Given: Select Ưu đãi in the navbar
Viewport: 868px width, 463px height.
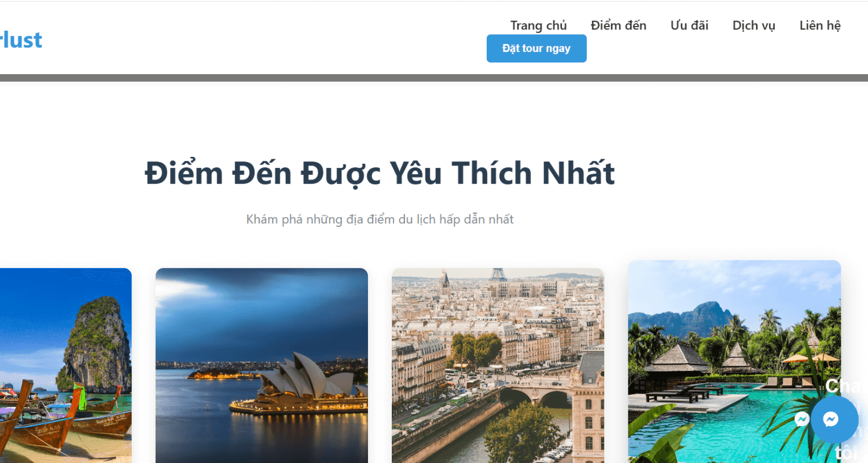Looking at the screenshot, I should [x=689, y=25].
